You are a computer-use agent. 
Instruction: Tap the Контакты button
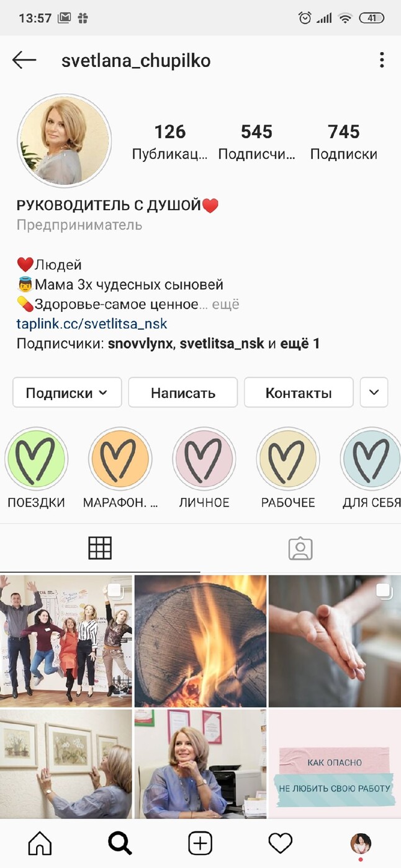pos(299,392)
